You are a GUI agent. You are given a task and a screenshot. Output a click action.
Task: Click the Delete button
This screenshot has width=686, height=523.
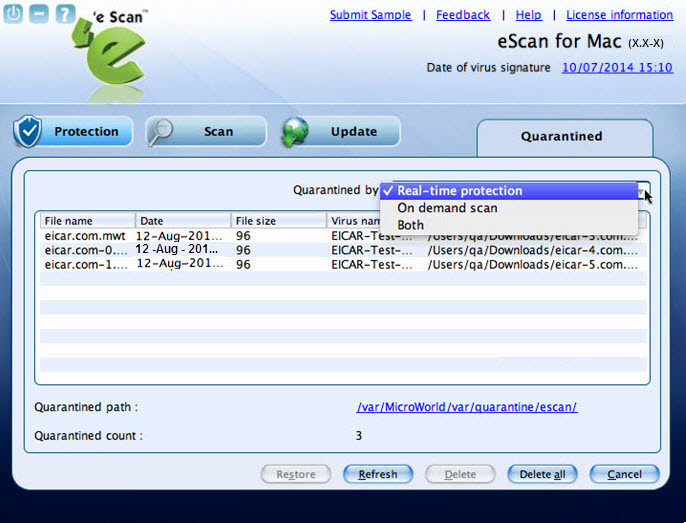(x=460, y=474)
